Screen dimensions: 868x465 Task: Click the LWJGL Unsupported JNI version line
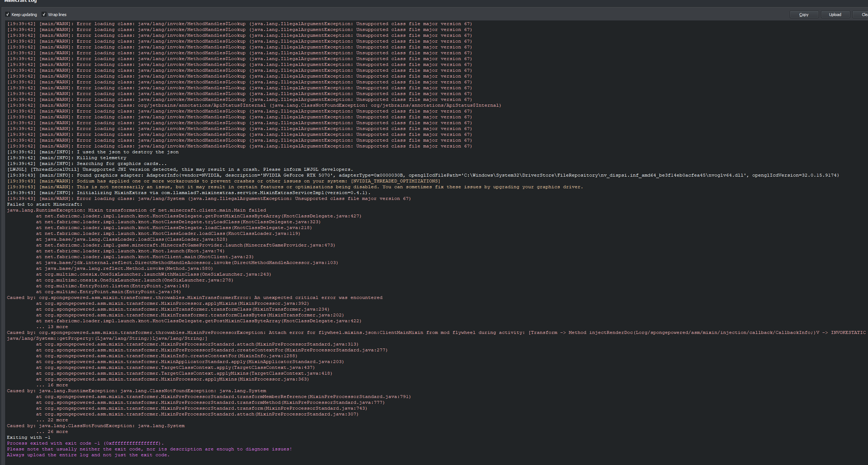pyautogui.click(x=180, y=169)
